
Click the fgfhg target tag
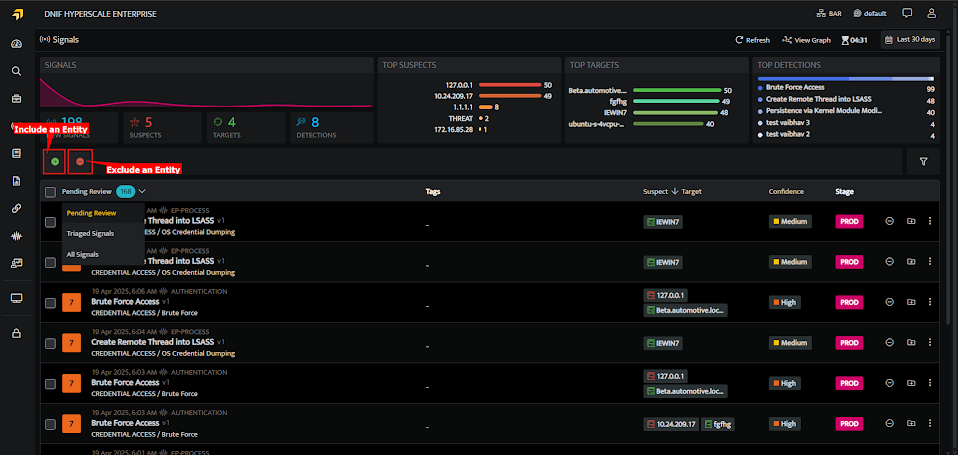click(x=718, y=424)
